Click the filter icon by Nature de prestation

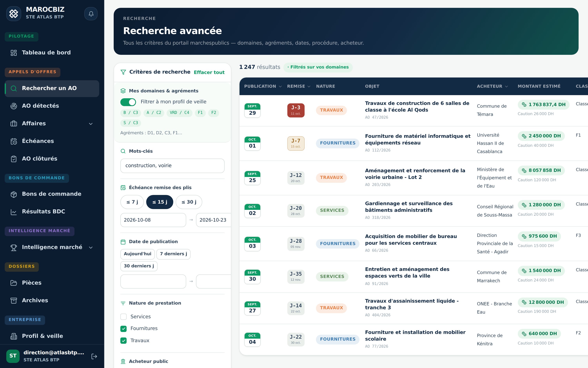pyautogui.click(x=123, y=303)
